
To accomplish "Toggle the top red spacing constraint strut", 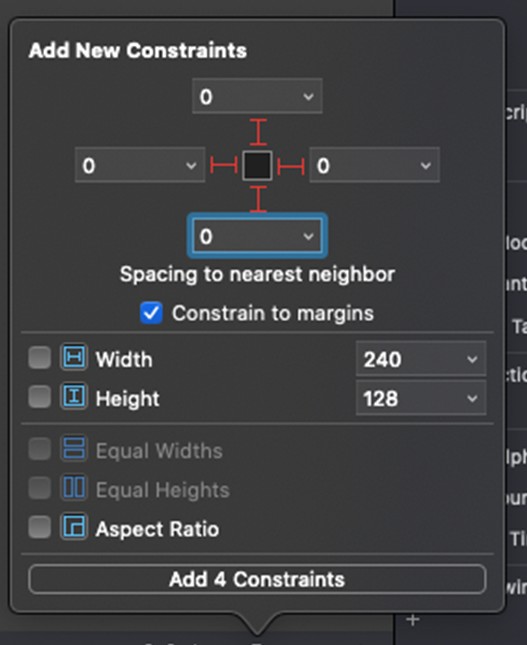I will [258, 132].
